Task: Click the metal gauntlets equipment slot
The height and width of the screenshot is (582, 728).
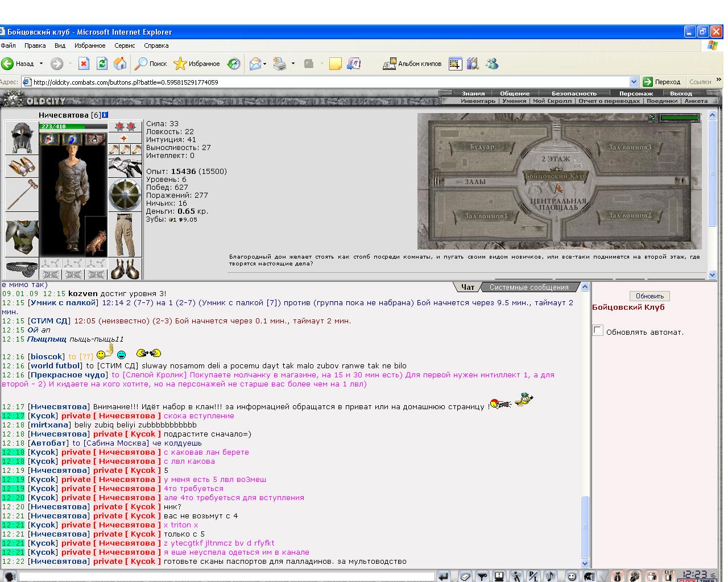Action: click(x=125, y=167)
